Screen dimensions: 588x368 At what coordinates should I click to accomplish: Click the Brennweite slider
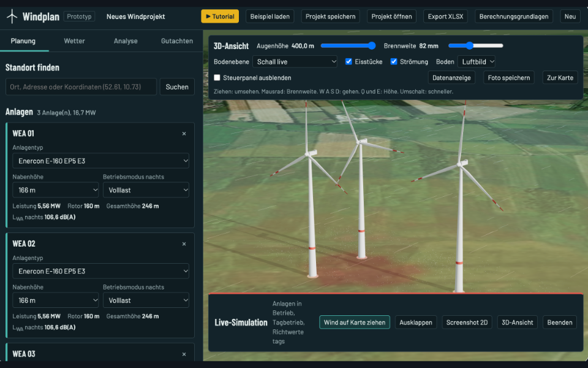(475, 46)
